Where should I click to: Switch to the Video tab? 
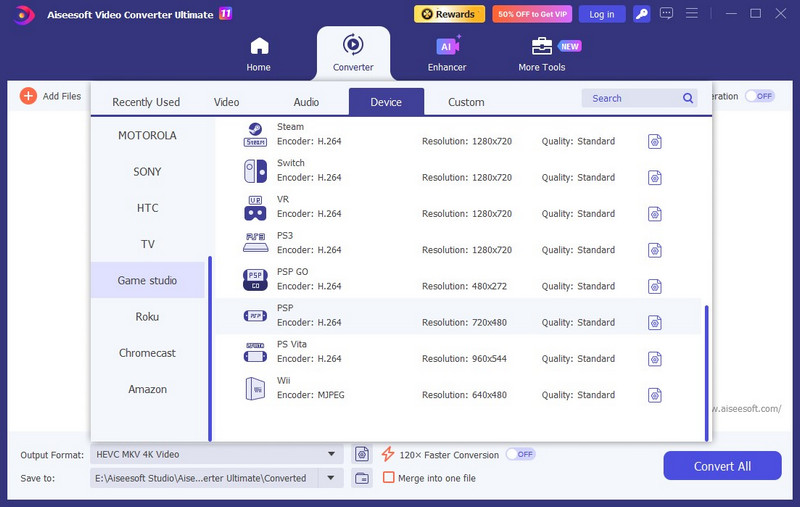pyautogui.click(x=227, y=102)
